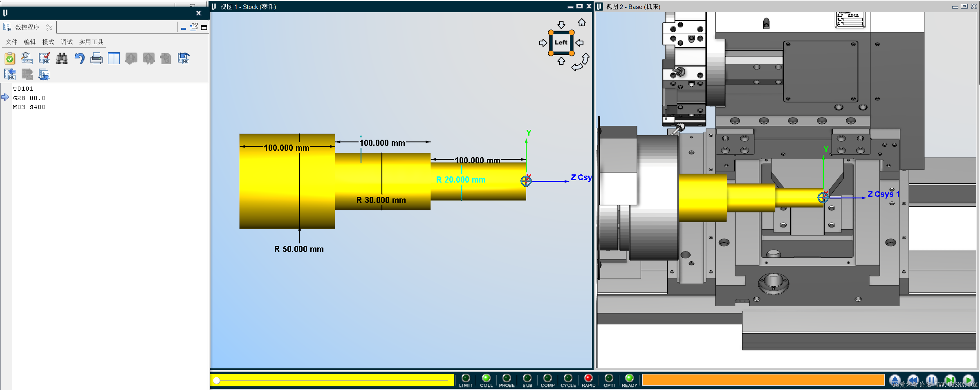This screenshot has width=980, height=390.
Task: Print the NC program with printer icon
Action: [96, 59]
